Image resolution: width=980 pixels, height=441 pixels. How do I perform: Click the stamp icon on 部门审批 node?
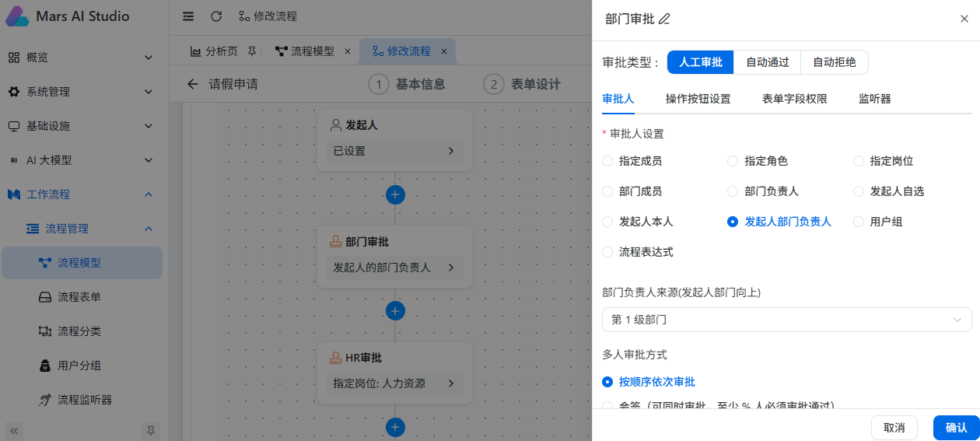[336, 241]
